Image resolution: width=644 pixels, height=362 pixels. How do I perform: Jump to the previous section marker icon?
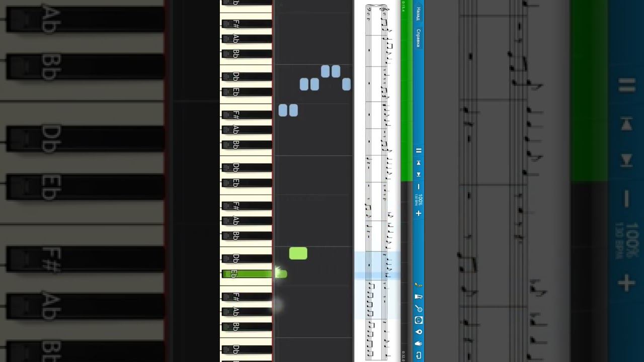point(419,163)
